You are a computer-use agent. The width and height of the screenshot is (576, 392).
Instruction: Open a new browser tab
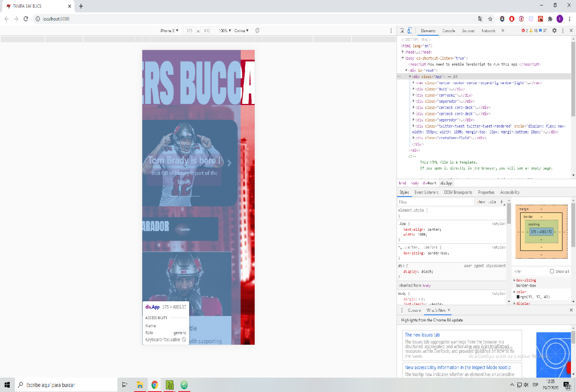coord(81,6)
